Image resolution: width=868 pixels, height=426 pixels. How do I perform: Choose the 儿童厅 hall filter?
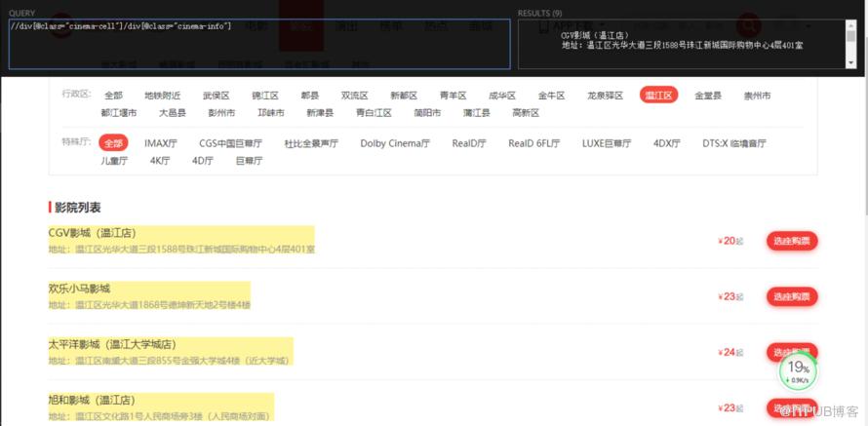114,161
